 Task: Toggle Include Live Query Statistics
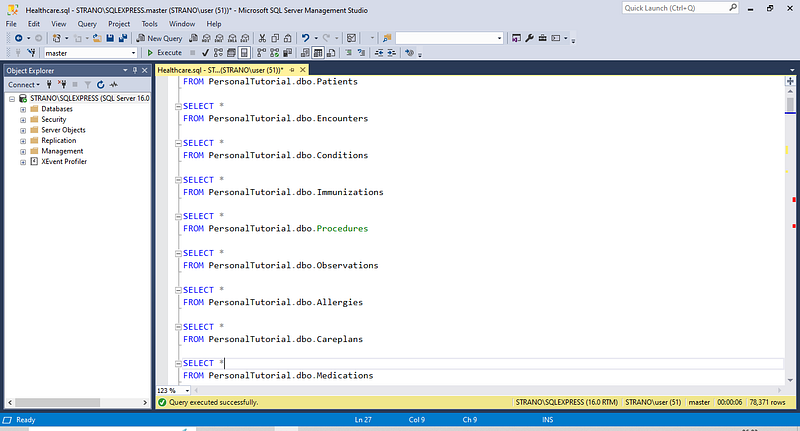tap(274, 53)
